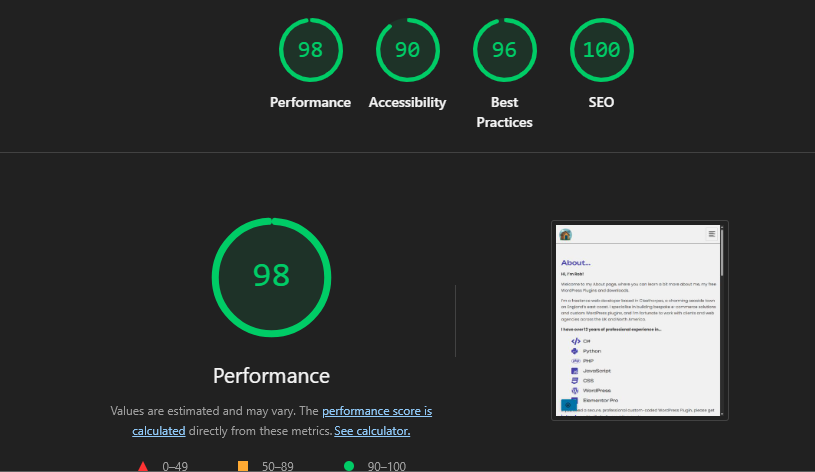815x472 pixels.
Task: Click the 'About...' heading in thumbnail
Action: click(x=575, y=263)
